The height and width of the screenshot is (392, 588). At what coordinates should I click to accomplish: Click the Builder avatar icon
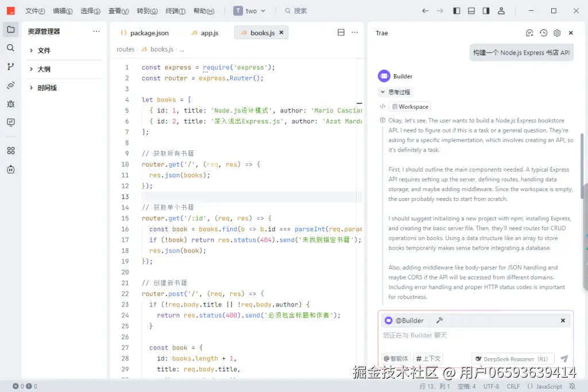(x=384, y=76)
